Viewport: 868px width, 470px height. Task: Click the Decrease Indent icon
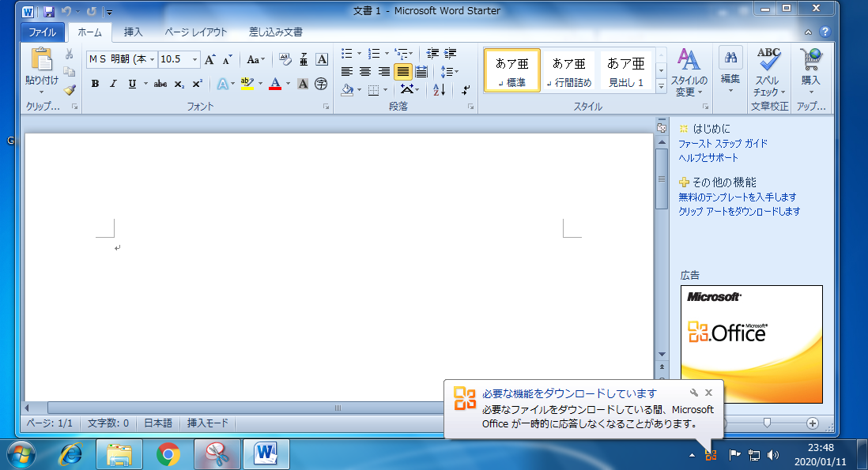point(432,53)
